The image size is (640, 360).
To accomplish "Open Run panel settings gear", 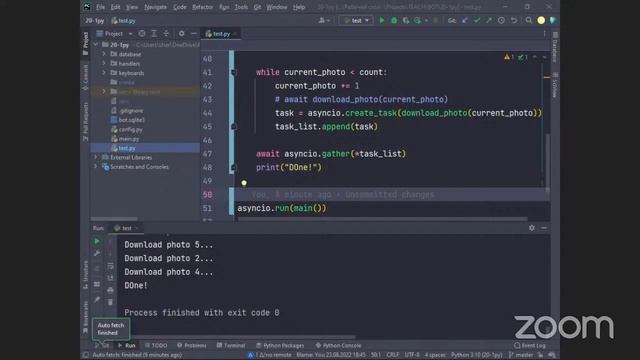I will point(532,228).
